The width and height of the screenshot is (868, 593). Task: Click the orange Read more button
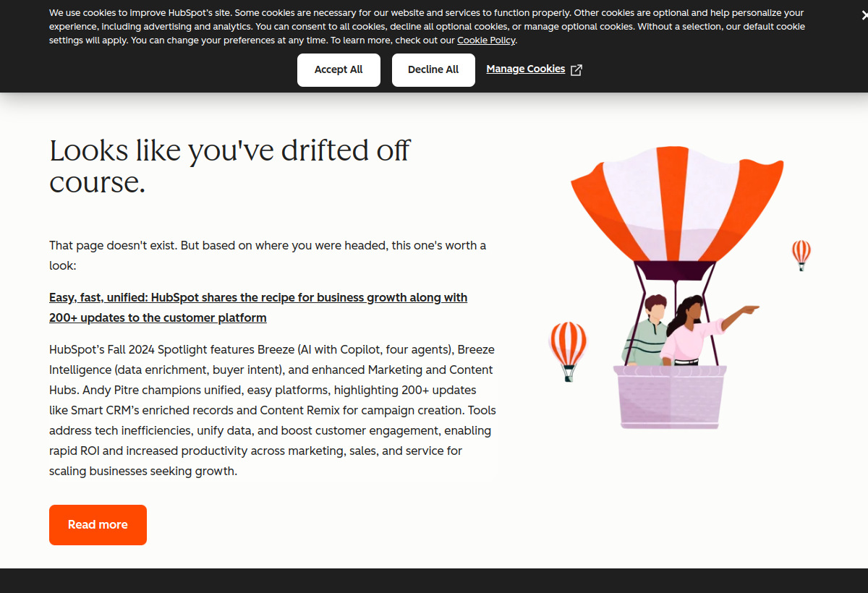click(x=98, y=525)
